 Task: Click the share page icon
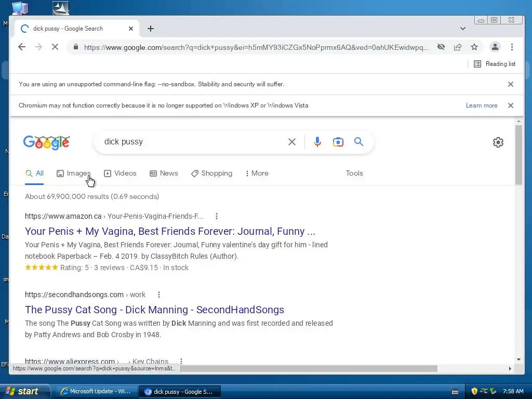point(458,47)
